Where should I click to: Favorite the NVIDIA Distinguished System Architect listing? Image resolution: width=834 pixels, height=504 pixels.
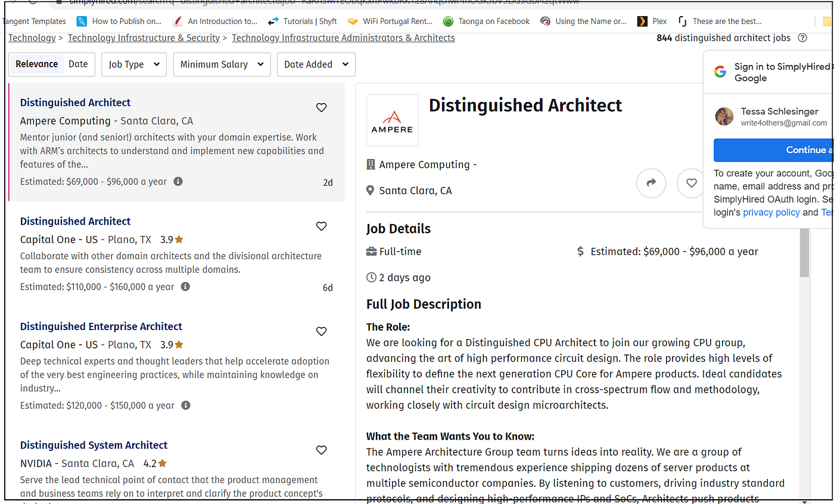click(321, 450)
